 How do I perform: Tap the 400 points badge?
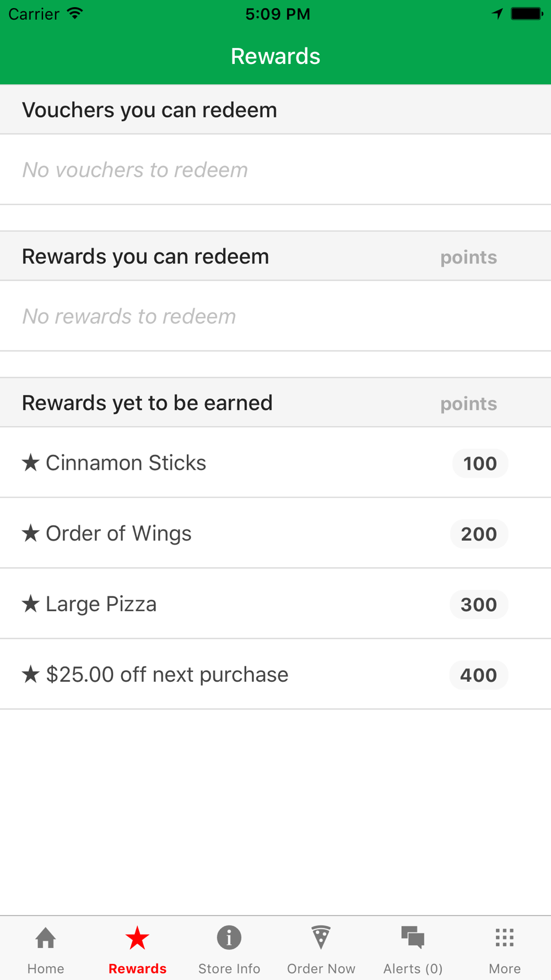[479, 675]
